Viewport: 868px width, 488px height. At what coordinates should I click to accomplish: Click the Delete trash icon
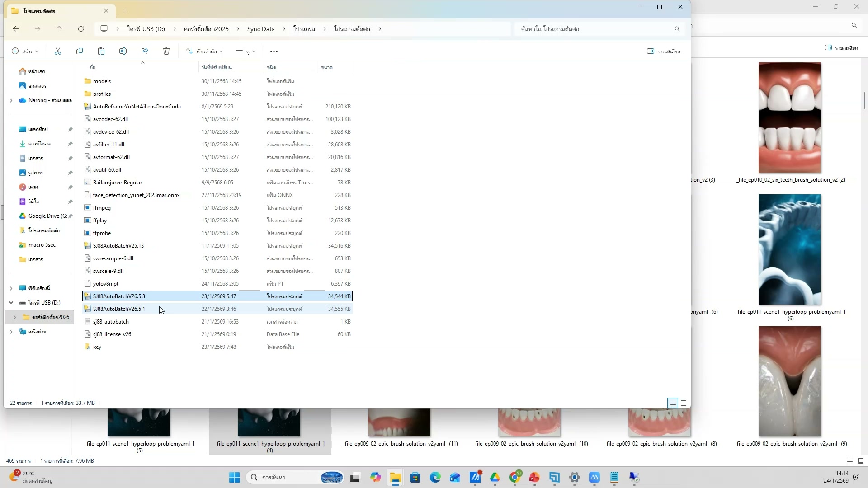pos(166,51)
